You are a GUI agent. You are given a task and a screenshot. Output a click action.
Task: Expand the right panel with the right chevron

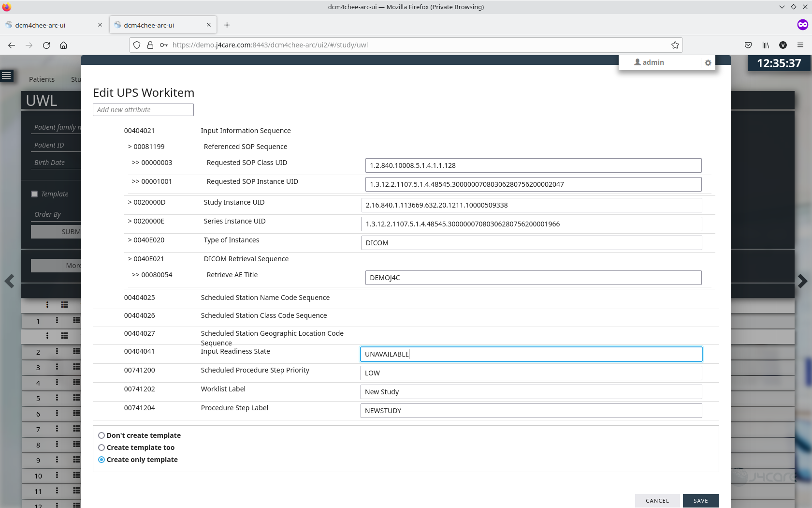803,281
